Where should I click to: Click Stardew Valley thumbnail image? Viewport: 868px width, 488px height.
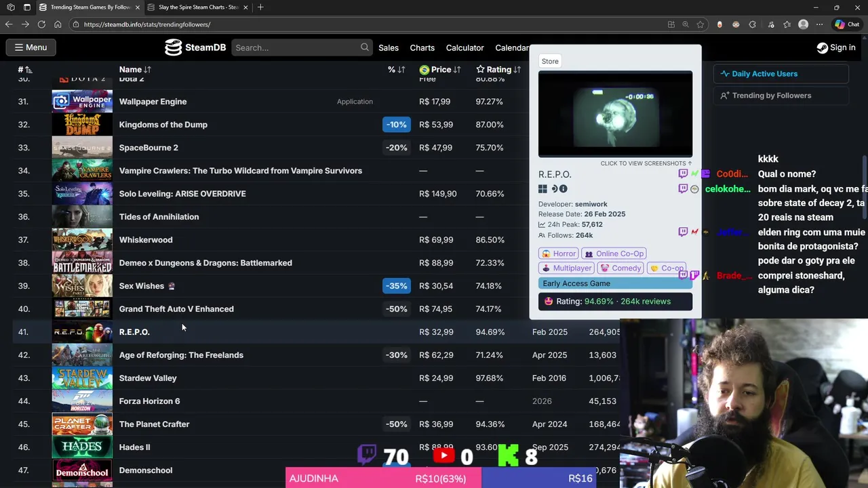pyautogui.click(x=82, y=378)
